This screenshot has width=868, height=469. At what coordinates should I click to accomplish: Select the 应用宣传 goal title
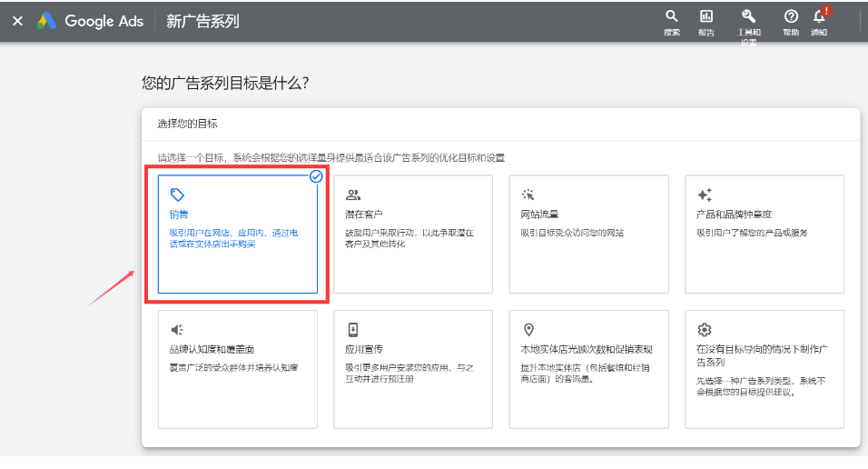click(363, 349)
